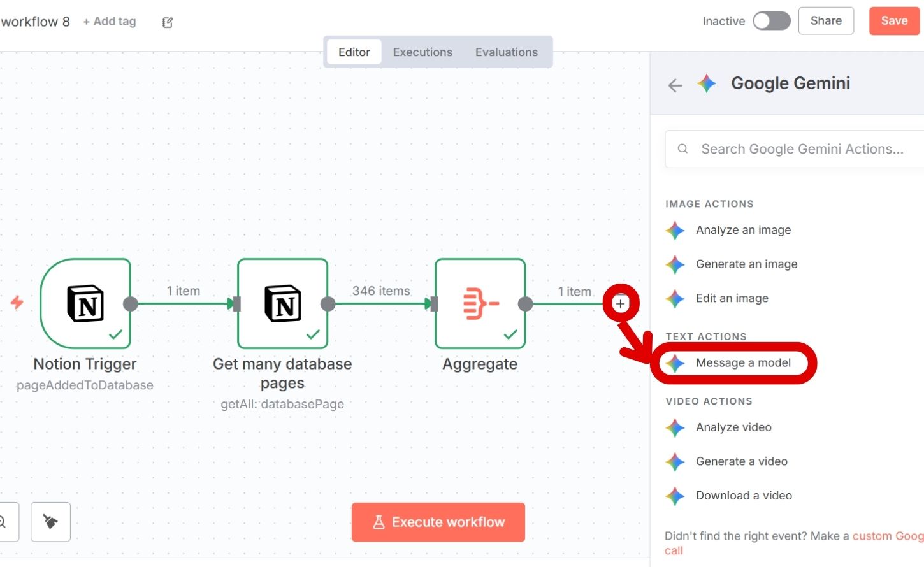This screenshot has height=567, width=924.
Task: Click the tidy up workflow broom icon
Action: [x=50, y=522]
